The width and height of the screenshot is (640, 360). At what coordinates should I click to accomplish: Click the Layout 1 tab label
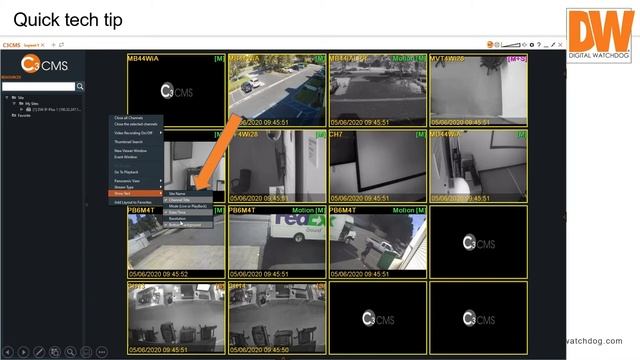[31, 45]
